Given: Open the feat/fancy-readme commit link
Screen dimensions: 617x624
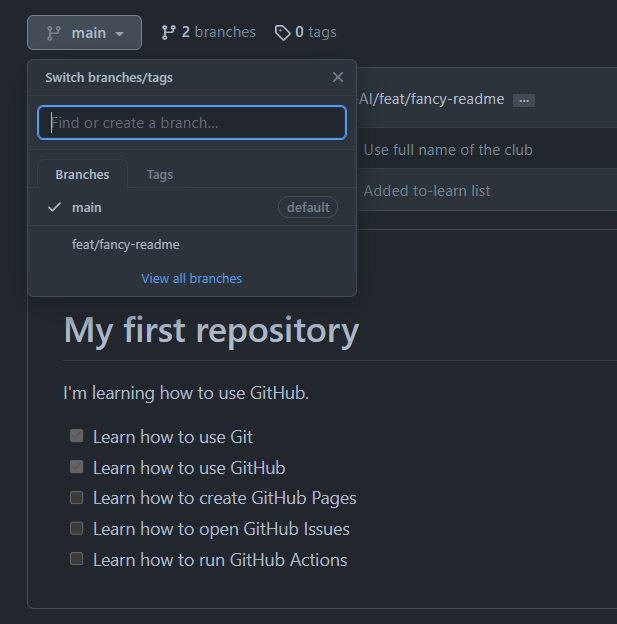Looking at the screenshot, I should pos(432,99).
